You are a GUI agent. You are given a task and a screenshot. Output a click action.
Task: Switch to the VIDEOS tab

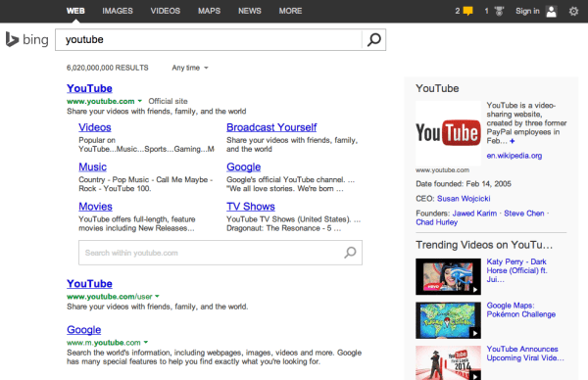click(166, 11)
